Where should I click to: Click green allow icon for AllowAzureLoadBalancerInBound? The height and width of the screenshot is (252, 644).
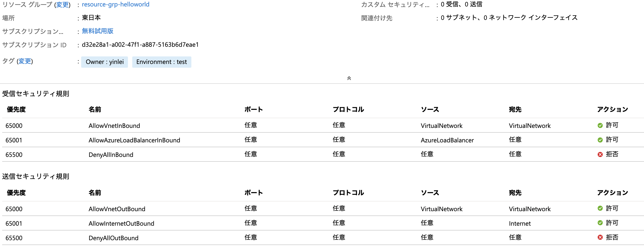[600, 140]
